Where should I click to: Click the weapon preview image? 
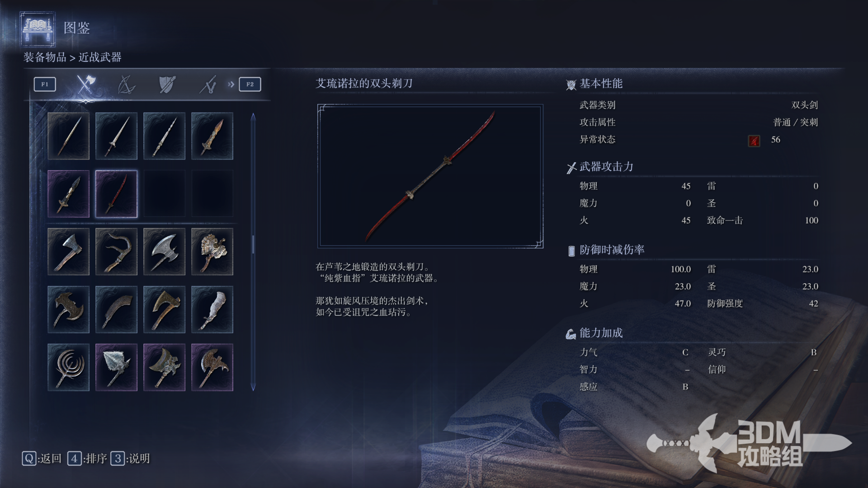(430, 176)
